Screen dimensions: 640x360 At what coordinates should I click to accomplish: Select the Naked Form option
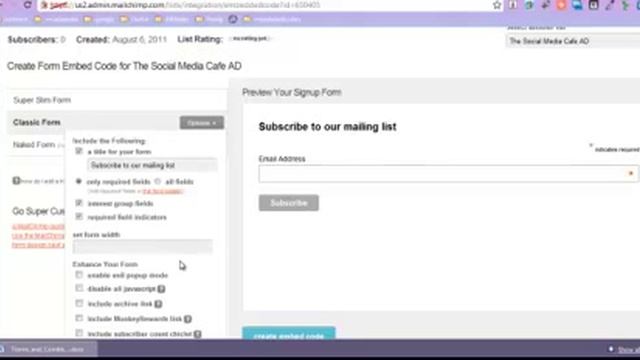[x=34, y=144]
